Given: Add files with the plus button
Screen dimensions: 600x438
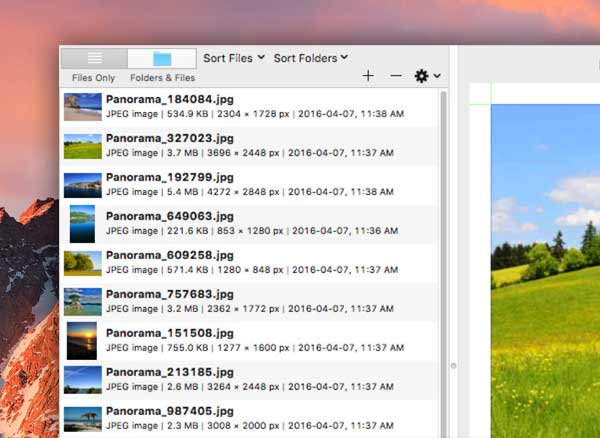Looking at the screenshot, I should click(x=368, y=76).
